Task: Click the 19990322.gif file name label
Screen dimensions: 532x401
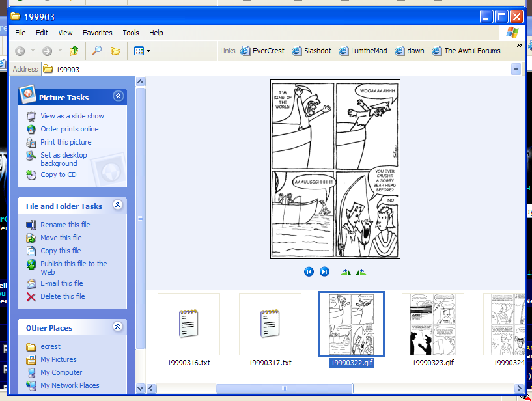Action: (352, 363)
